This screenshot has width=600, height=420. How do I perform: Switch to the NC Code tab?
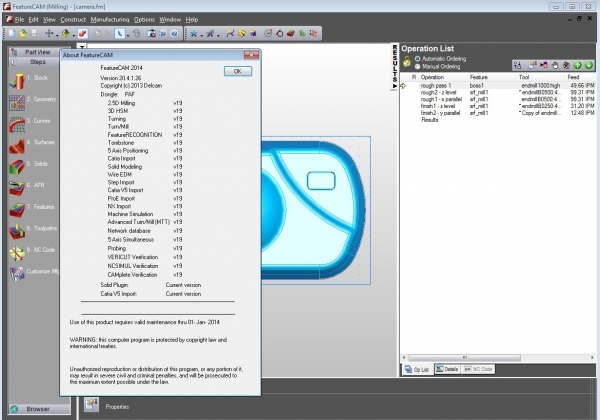coord(478,369)
